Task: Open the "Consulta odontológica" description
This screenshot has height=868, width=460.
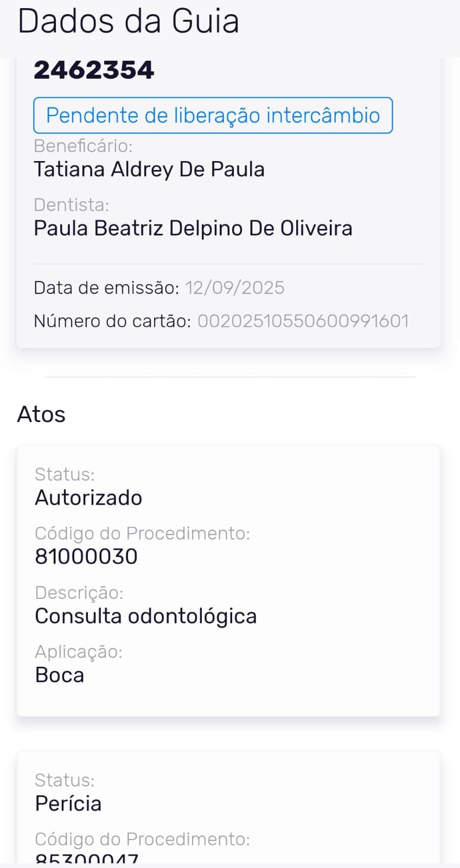Action: (146, 616)
